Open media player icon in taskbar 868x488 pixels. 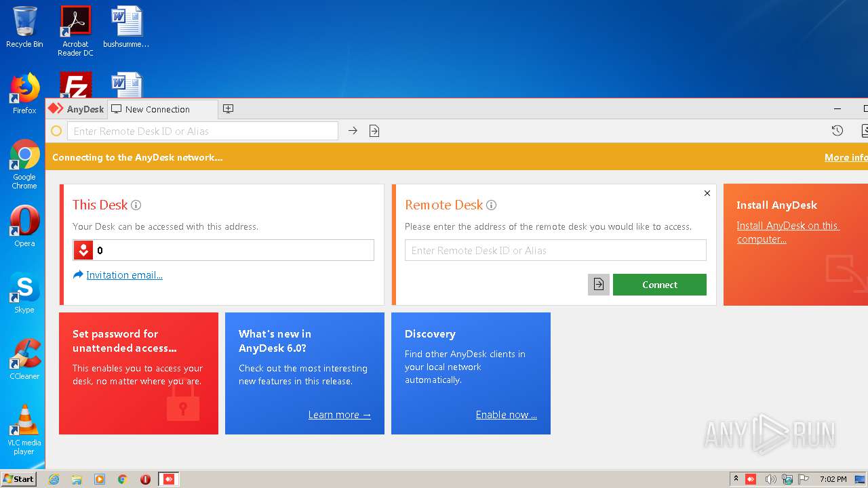point(100,479)
